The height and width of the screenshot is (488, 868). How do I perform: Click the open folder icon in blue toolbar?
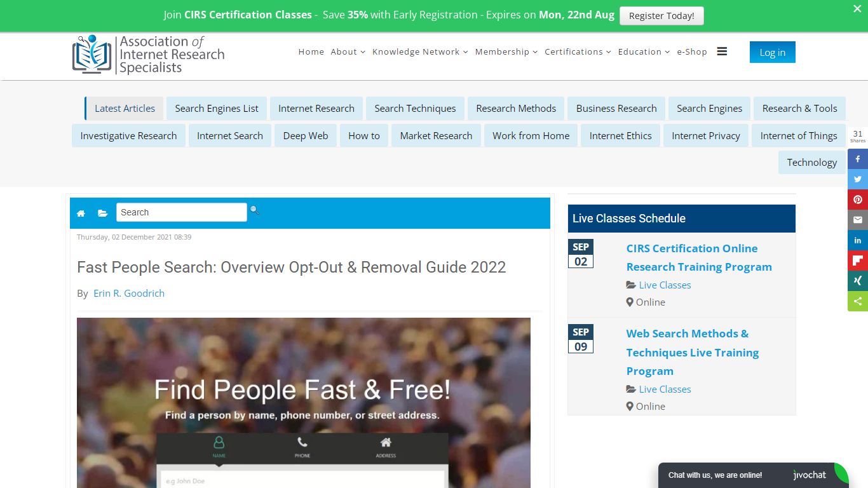point(102,213)
